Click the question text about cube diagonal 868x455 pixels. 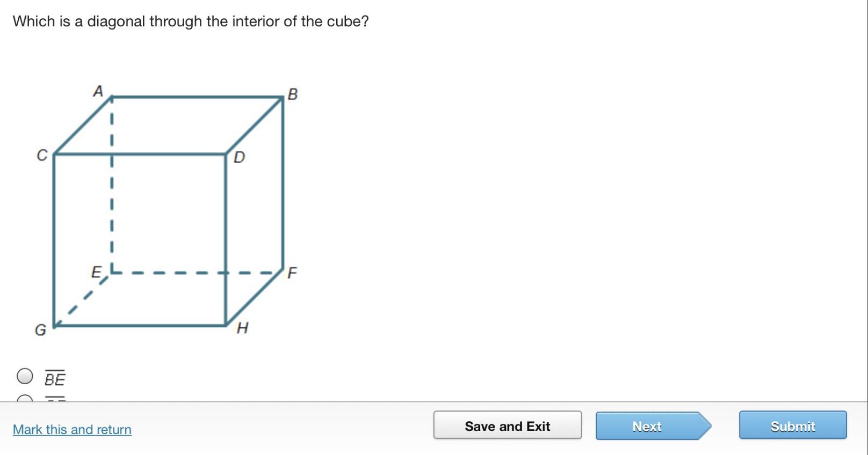point(191,21)
